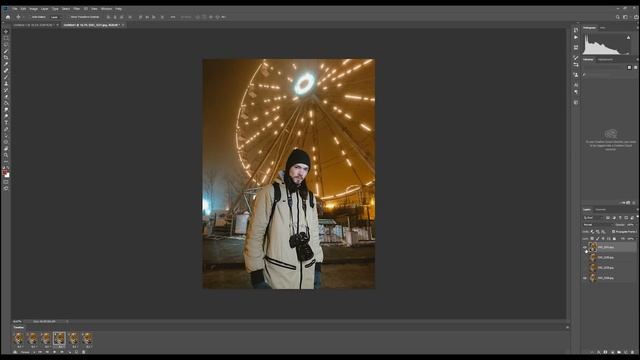Click the Home icon in options bar

[8, 17]
